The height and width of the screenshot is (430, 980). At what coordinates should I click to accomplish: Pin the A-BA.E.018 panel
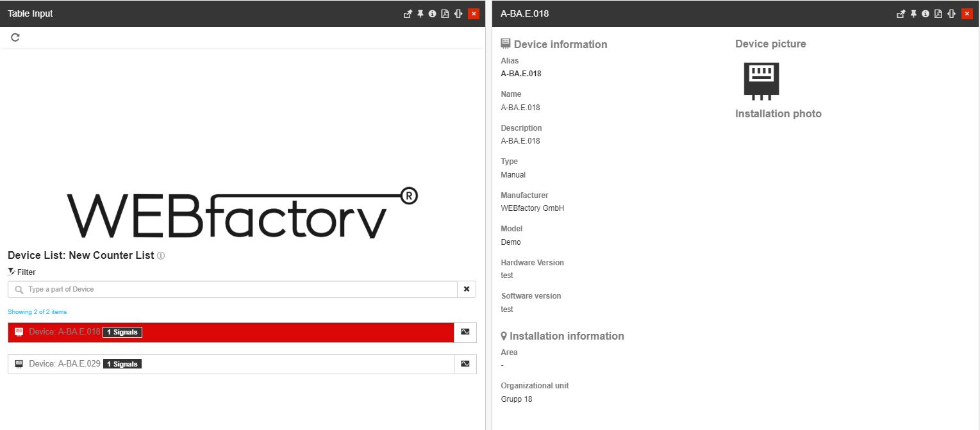pyautogui.click(x=913, y=13)
